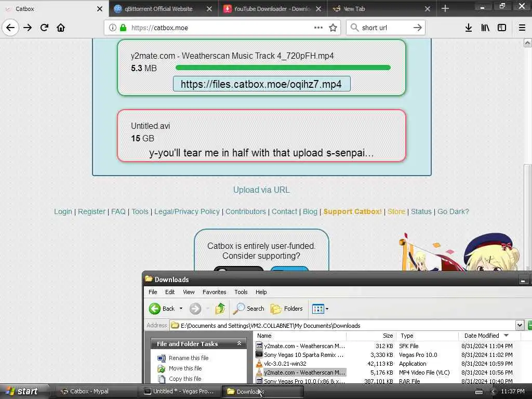Submit the search with arrow button
Viewport: 532px width, 399px height.
click(418, 28)
